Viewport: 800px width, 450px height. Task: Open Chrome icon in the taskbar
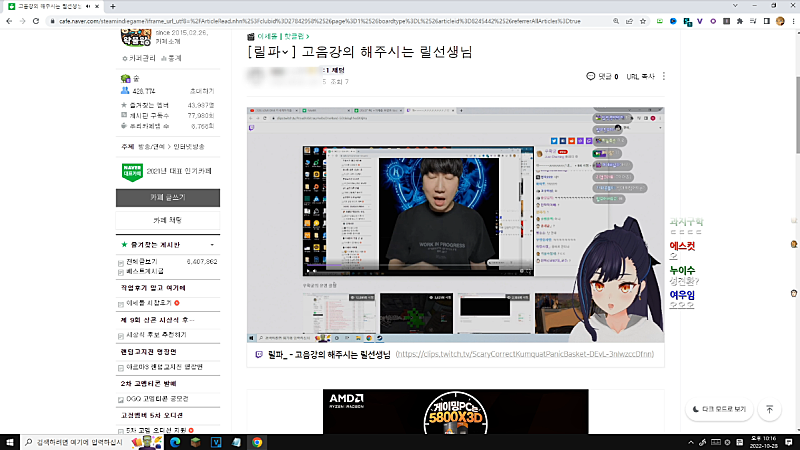(x=257, y=442)
